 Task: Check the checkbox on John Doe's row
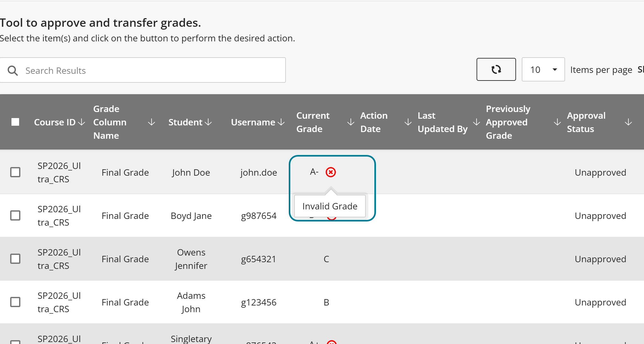pos(15,172)
